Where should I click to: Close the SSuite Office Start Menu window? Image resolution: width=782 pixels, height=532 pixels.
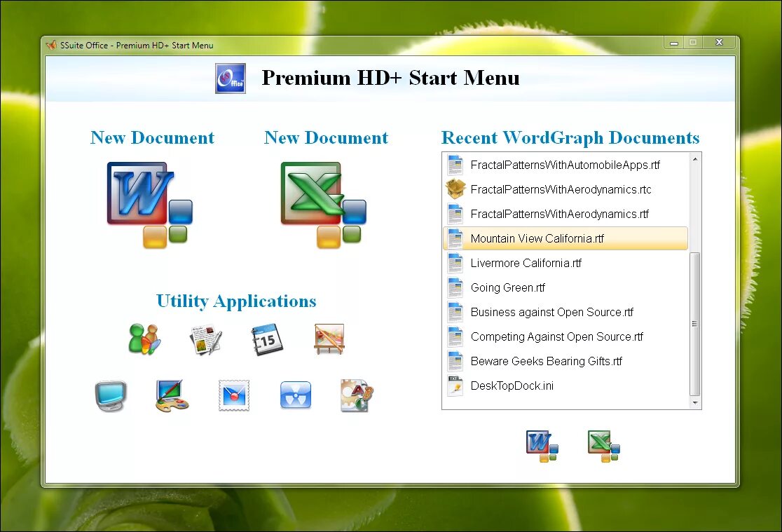point(719,43)
